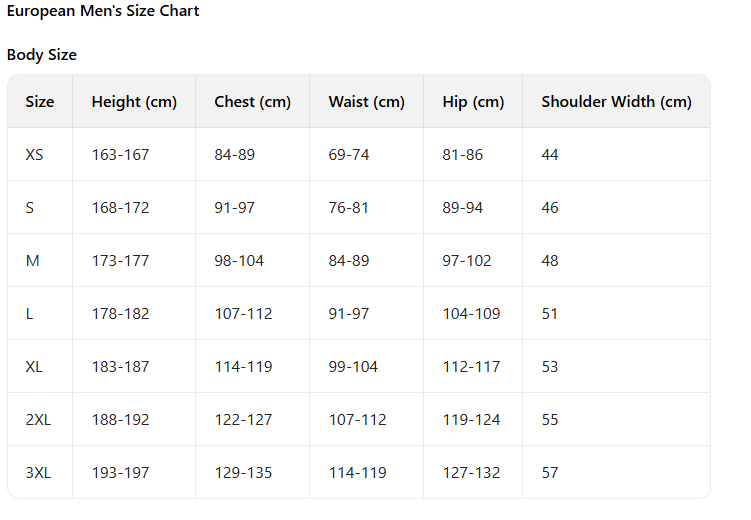Viewport: 751px width, 520px height.
Task: Click hip value 81-86 in the XS row
Action: coord(463,155)
